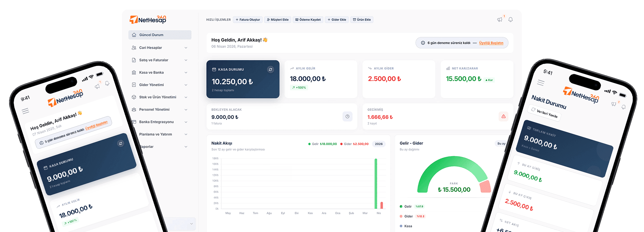The image size is (644, 232).
Task: Open the bell icon on left phone
Action: tap(107, 83)
